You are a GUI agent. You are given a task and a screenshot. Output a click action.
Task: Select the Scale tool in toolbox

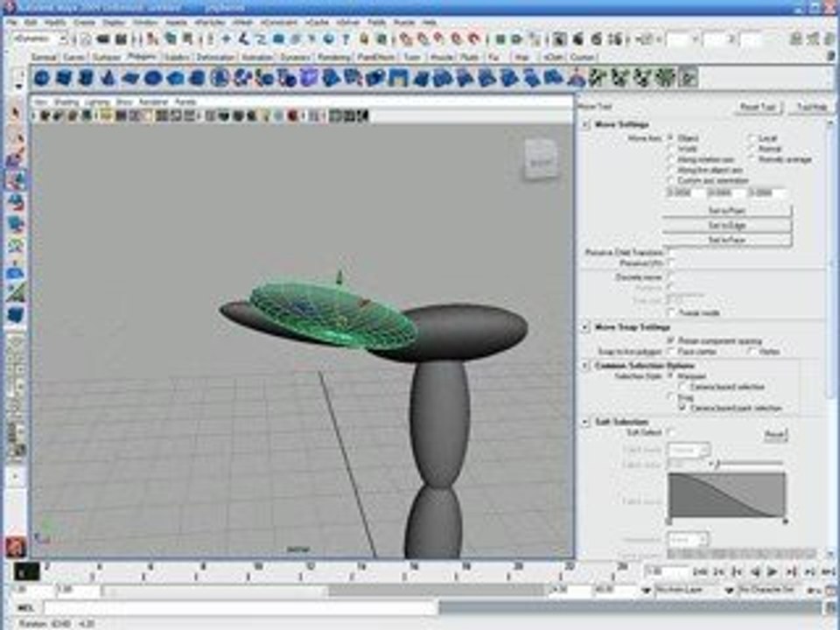click(x=16, y=225)
